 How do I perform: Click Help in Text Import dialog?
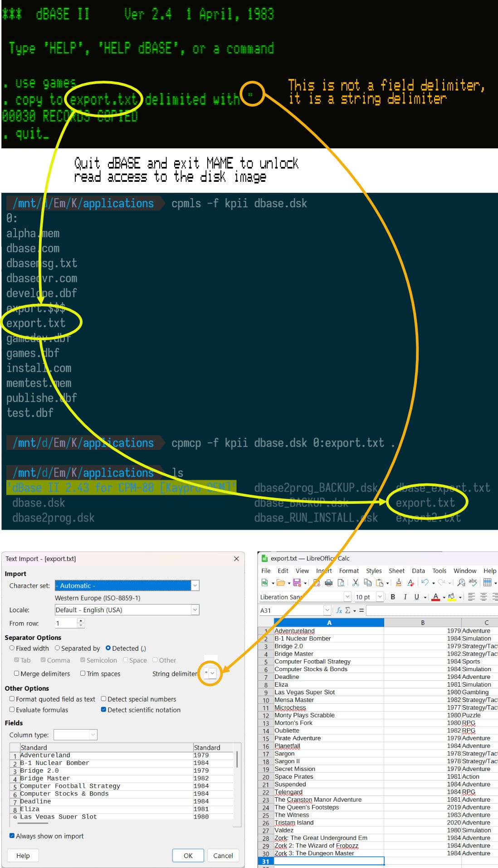[23, 855]
